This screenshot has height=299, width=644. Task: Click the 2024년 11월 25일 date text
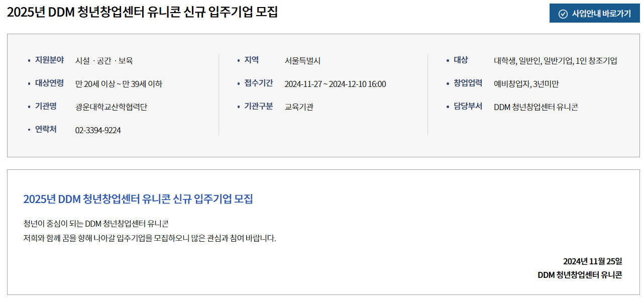click(x=592, y=261)
